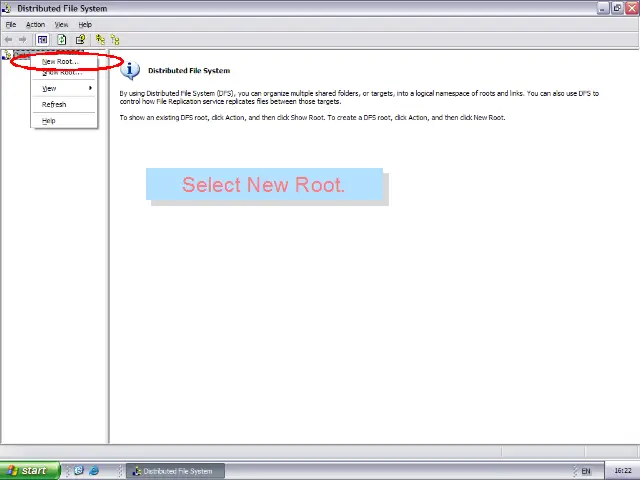The height and width of the screenshot is (480, 640).
Task: Open the toolbar Help icon
Action: coord(80,40)
